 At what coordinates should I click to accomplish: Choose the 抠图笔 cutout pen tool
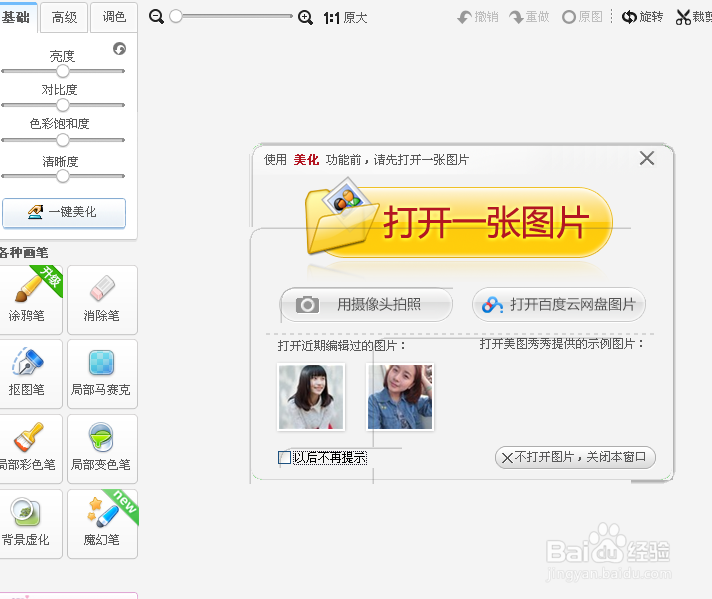pyautogui.click(x=30, y=374)
